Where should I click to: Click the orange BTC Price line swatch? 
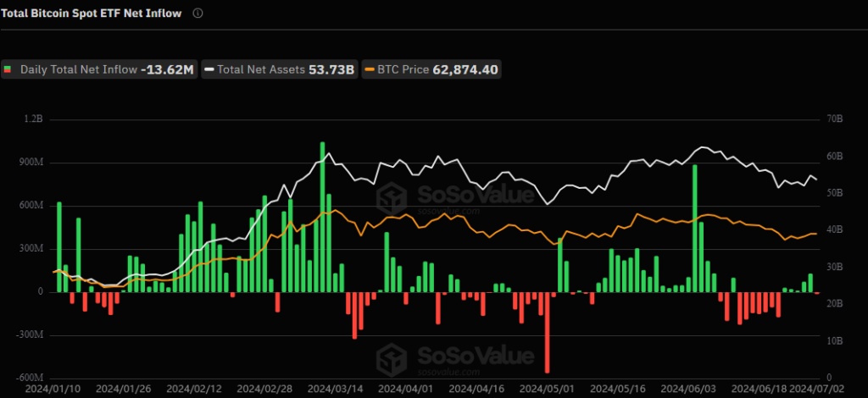pyautogui.click(x=370, y=69)
